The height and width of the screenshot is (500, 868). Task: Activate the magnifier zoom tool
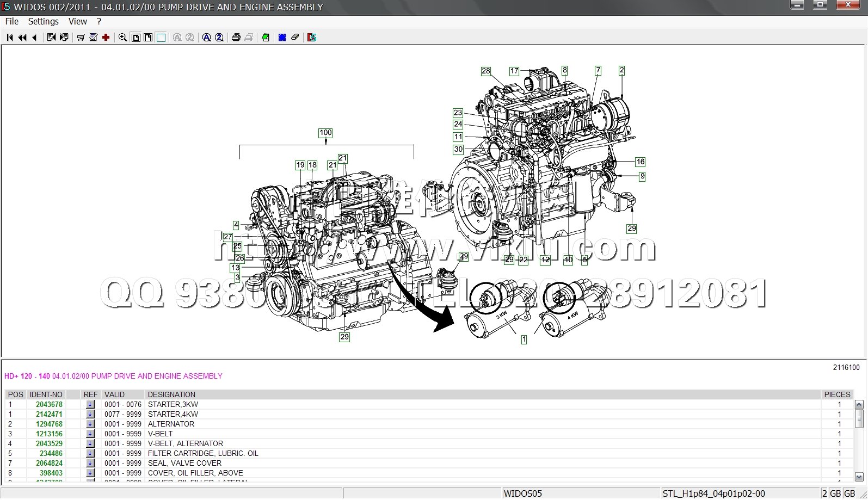pyautogui.click(x=123, y=38)
